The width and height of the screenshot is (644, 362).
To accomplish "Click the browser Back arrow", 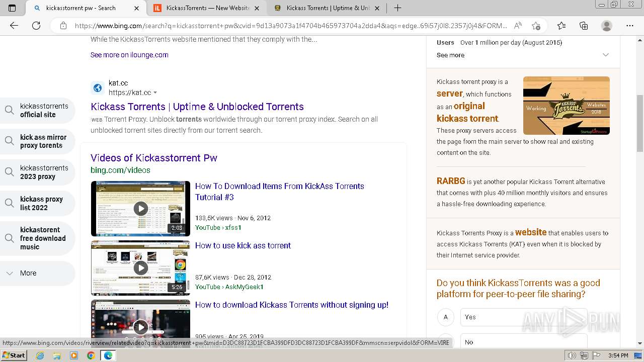I will 14,26.
